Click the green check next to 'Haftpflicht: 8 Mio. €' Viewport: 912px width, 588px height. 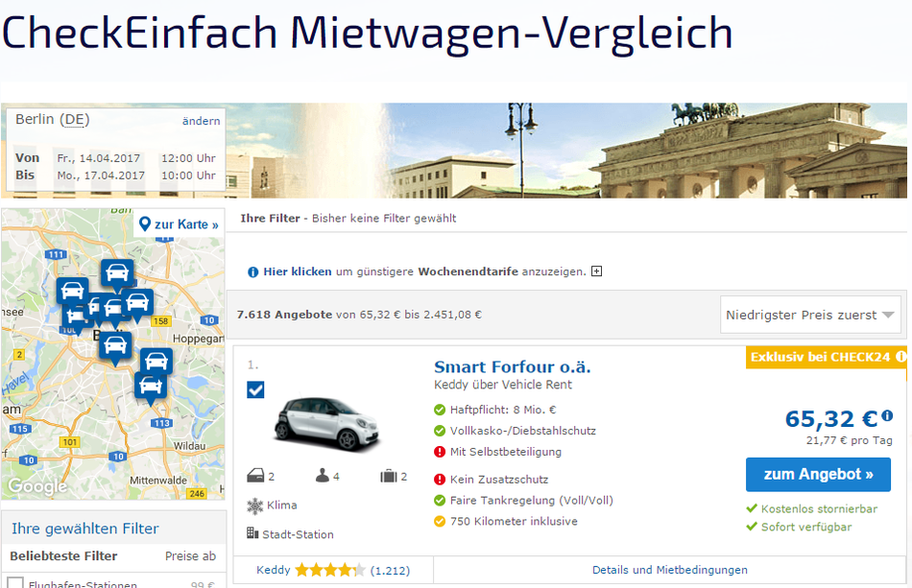click(x=440, y=410)
